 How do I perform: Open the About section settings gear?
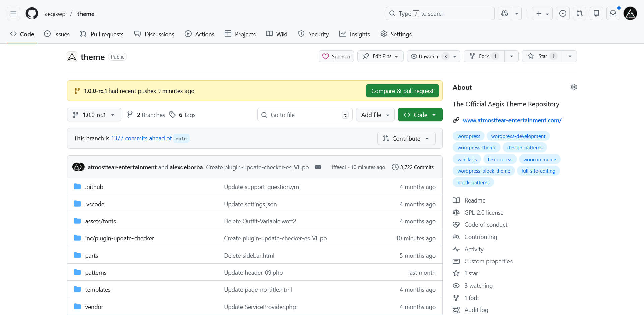coord(573,87)
